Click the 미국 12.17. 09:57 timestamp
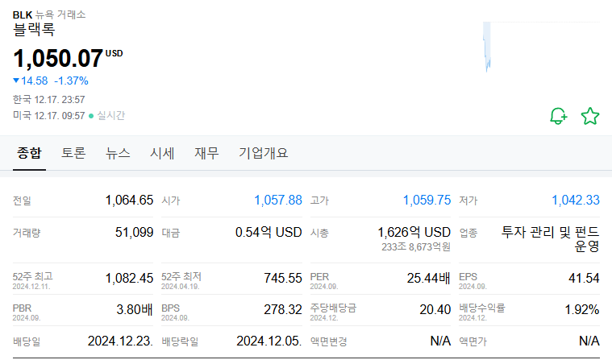The height and width of the screenshot is (364, 612). pyautogui.click(x=49, y=116)
